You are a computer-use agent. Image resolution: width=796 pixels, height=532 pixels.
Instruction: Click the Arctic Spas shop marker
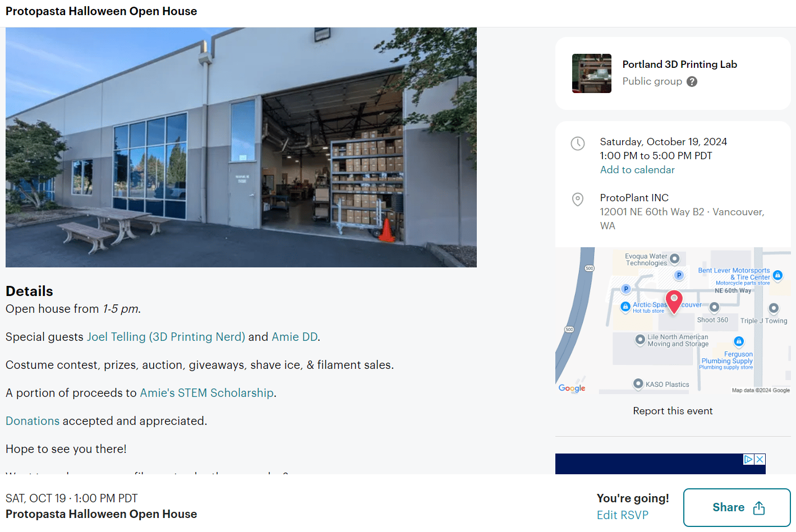coord(625,307)
